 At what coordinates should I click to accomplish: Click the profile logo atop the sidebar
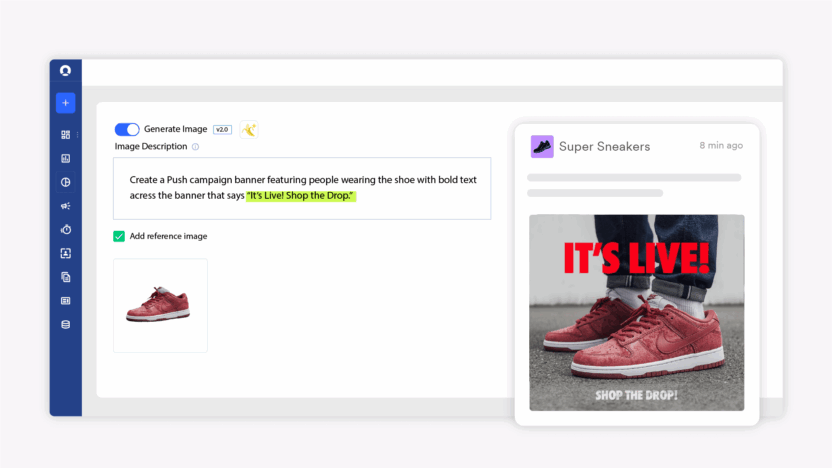[65, 71]
